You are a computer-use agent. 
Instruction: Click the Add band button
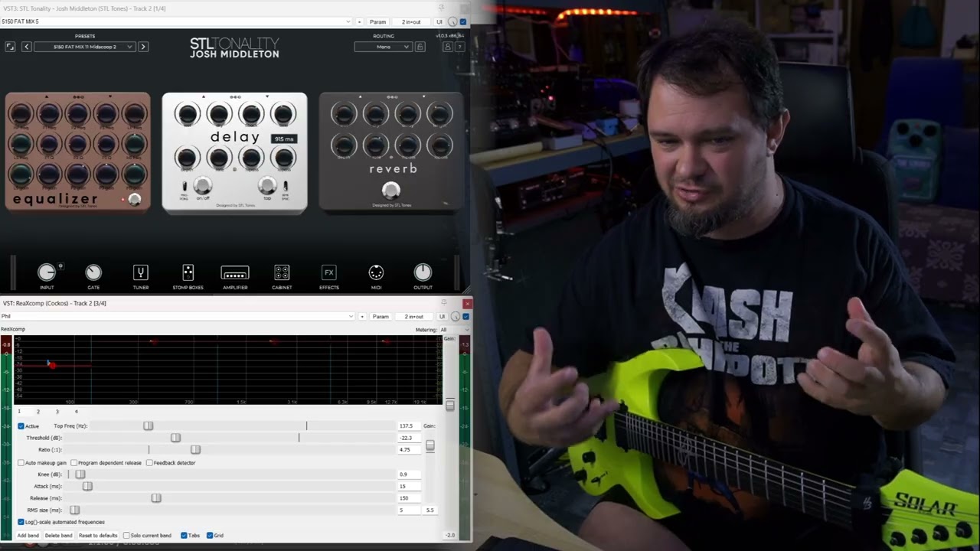[x=28, y=536]
